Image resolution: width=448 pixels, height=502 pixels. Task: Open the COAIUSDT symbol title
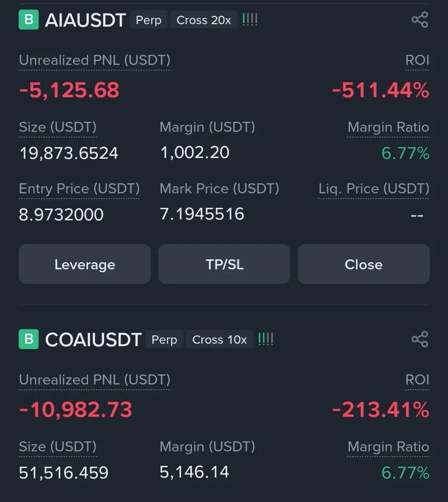[93, 340]
